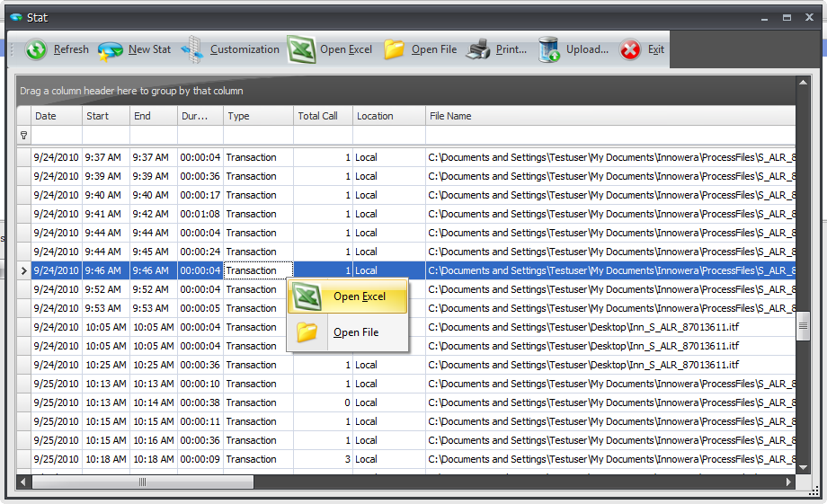This screenshot has width=827, height=504.
Task: Choose Open File from the context menu
Action: click(355, 332)
